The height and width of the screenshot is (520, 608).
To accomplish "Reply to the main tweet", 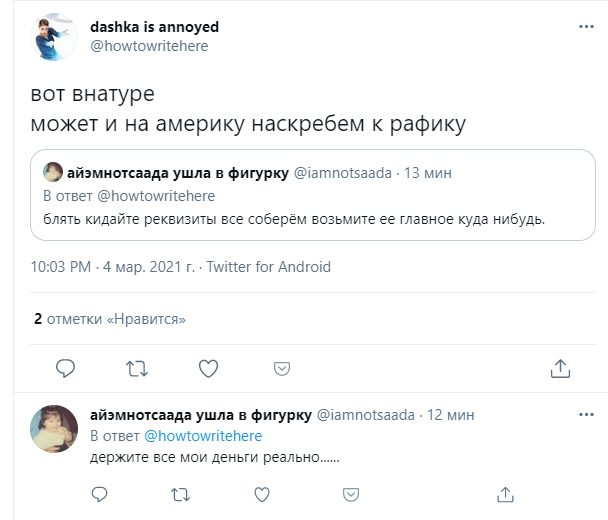I will [65, 368].
